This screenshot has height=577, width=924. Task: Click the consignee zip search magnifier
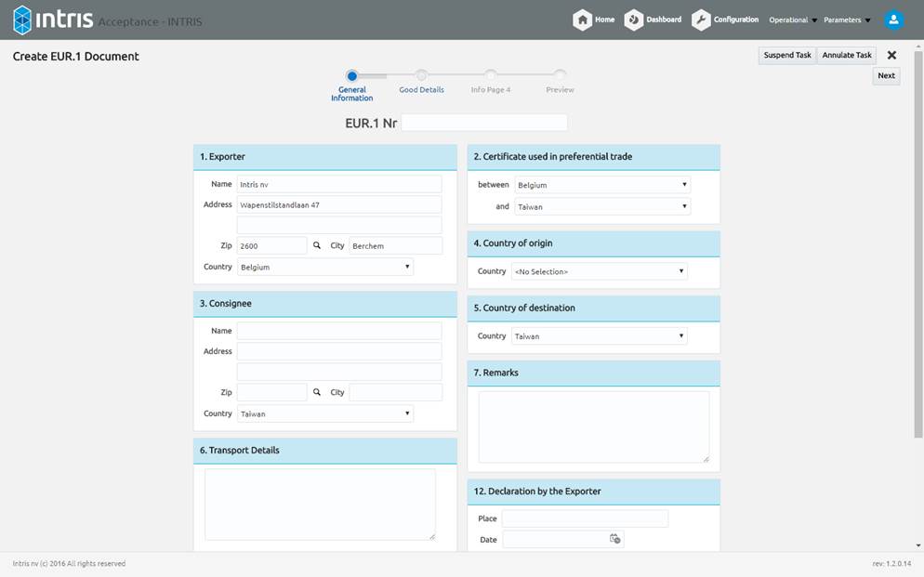[x=317, y=392]
